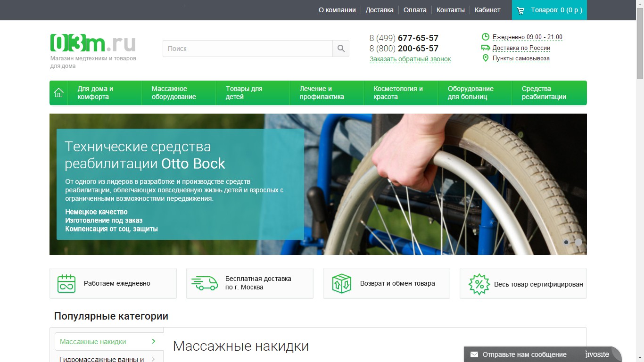Click the clock icon beside working hours

click(x=486, y=37)
